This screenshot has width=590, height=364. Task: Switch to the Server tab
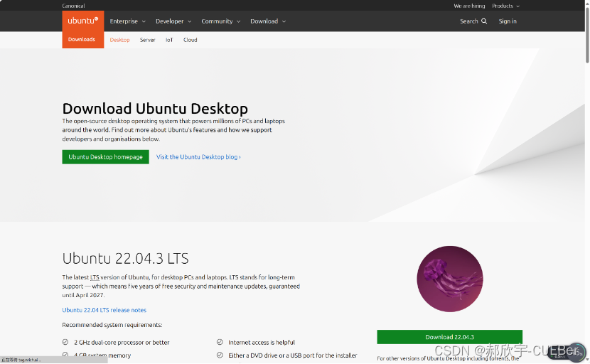[x=148, y=40]
